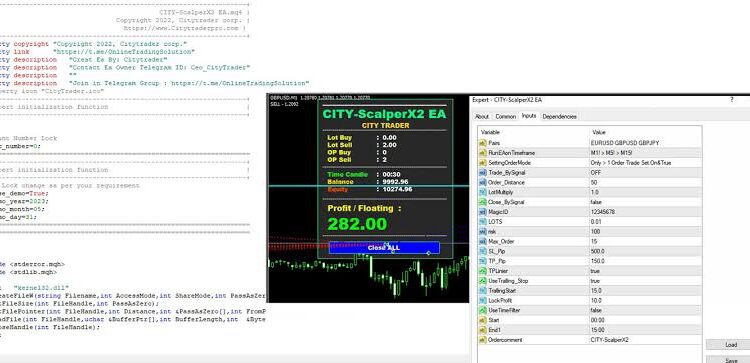The height and width of the screenshot is (363, 750).
Task: Click the blue Close ALL button on chart
Action: (x=384, y=248)
